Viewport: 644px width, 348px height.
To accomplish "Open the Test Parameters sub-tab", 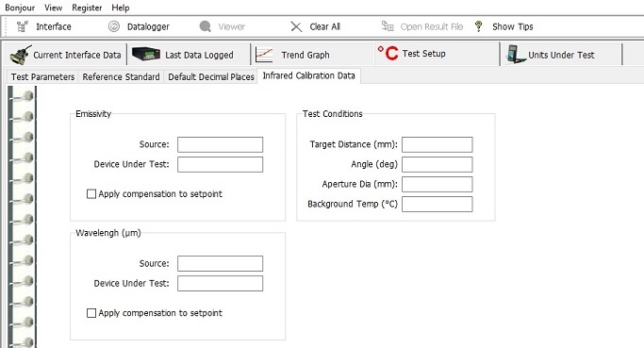I will pyautogui.click(x=42, y=76).
